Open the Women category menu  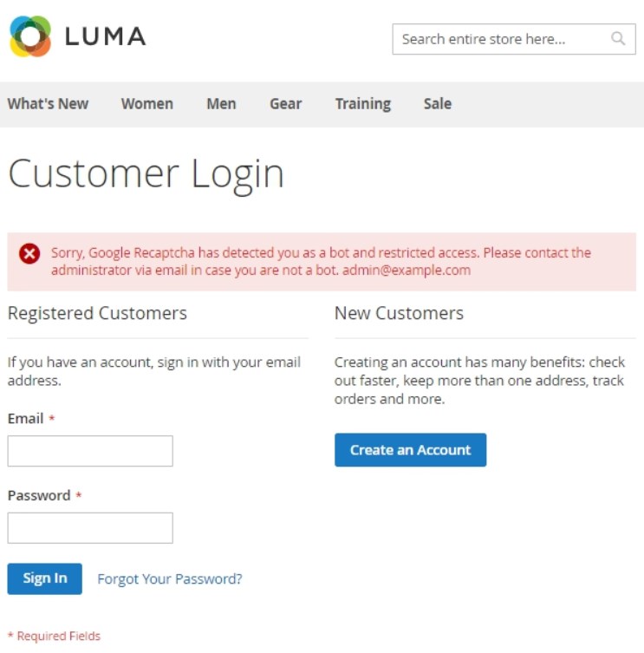tap(146, 104)
